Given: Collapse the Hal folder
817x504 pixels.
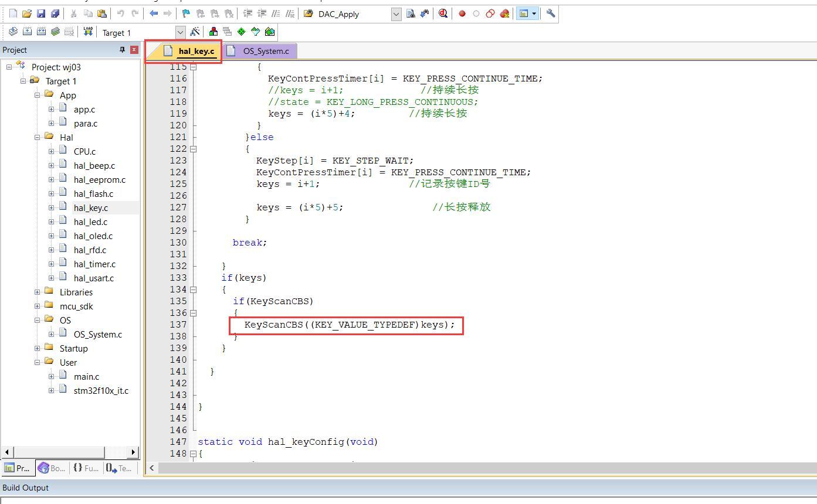Looking at the screenshot, I should (x=38, y=137).
